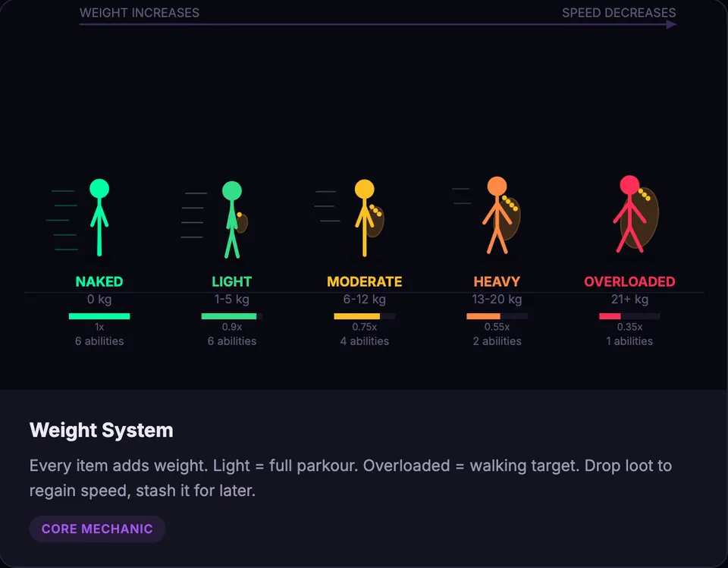Click the 0.35x speed multiplier text
This screenshot has height=568, width=728.
click(629, 327)
